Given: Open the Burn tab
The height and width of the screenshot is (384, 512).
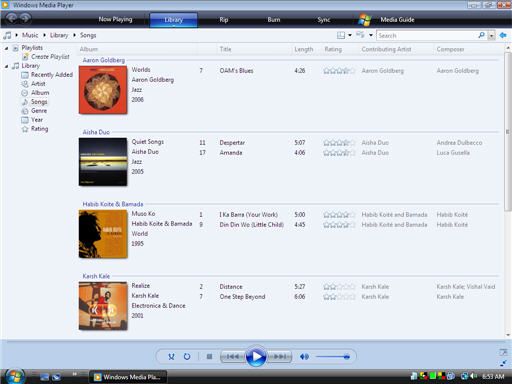Looking at the screenshot, I should [x=274, y=20].
